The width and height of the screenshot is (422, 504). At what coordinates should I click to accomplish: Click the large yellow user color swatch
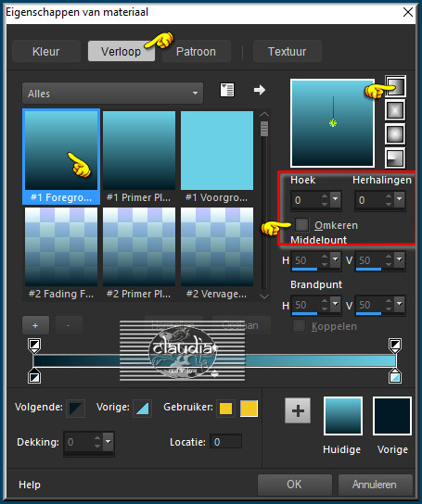click(249, 409)
